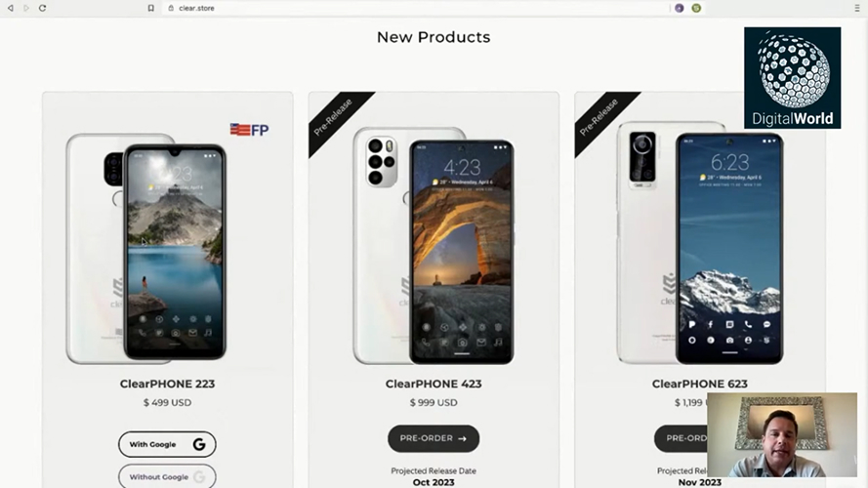Viewport: 868px width, 488px height.
Task: Pre-order the ClearPHONE 423
Action: [x=434, y=438]
